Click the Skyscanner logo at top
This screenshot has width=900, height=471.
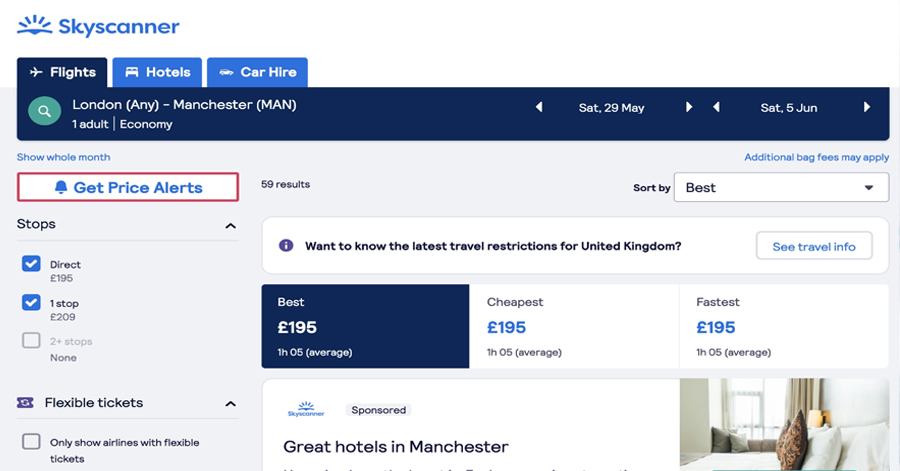(x=98, y=26)
